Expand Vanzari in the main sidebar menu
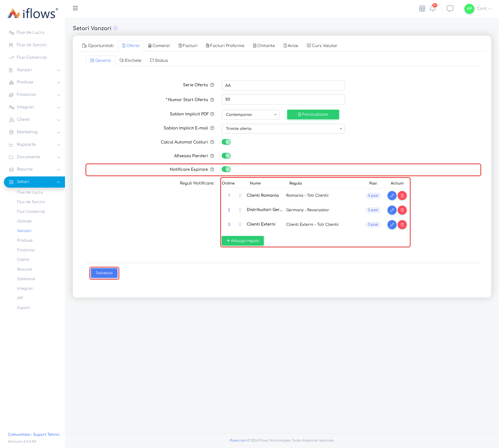 click(34, 70)
